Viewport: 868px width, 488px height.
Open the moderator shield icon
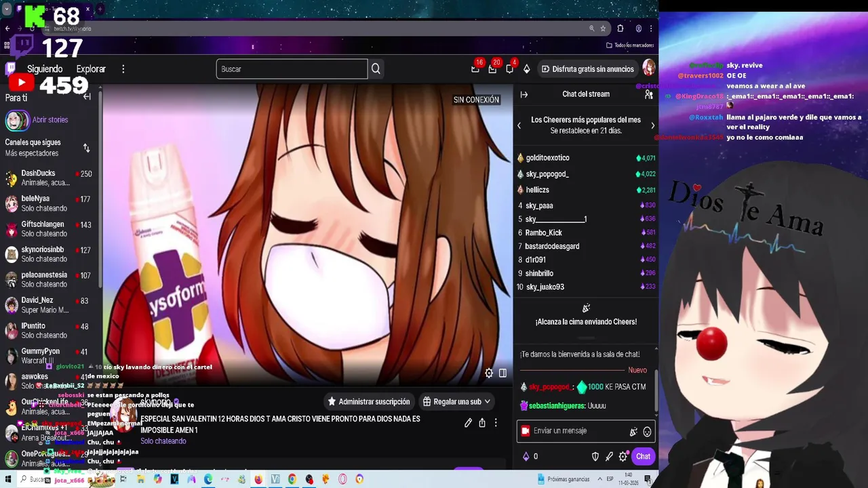coord(595,457)
